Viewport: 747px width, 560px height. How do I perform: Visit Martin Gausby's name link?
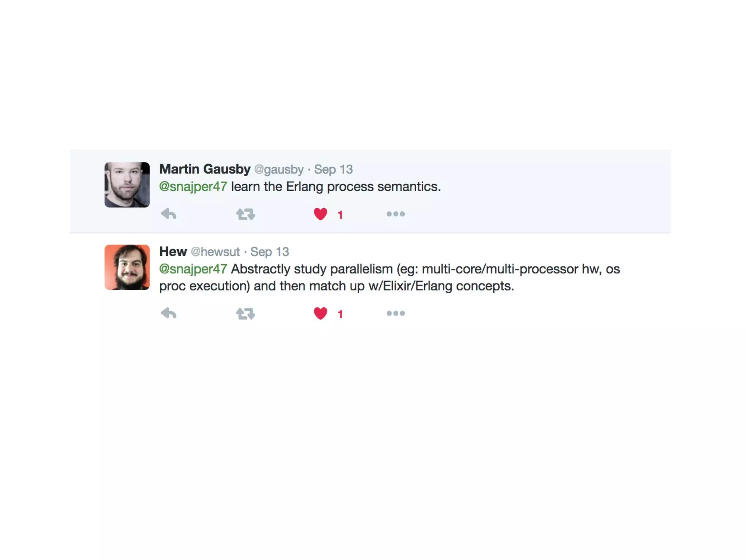205,169
